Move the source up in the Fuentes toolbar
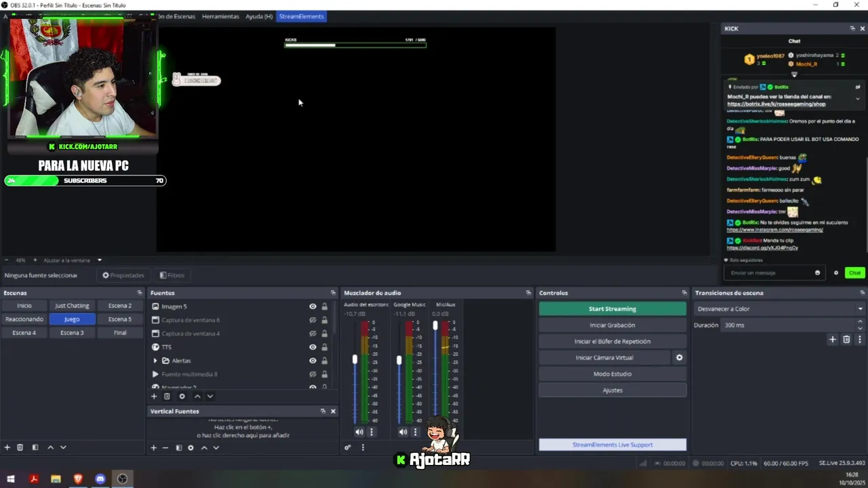This screenshot has width=868, height=488. pyautogui.click(x=197, y=396)
